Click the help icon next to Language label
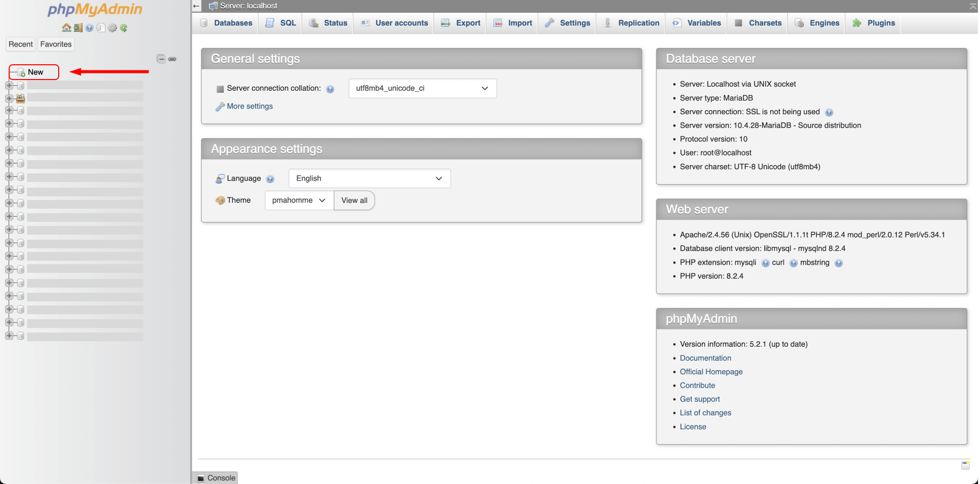The width and height of the screenshot is (980, 484). click(x=271, y=179)
